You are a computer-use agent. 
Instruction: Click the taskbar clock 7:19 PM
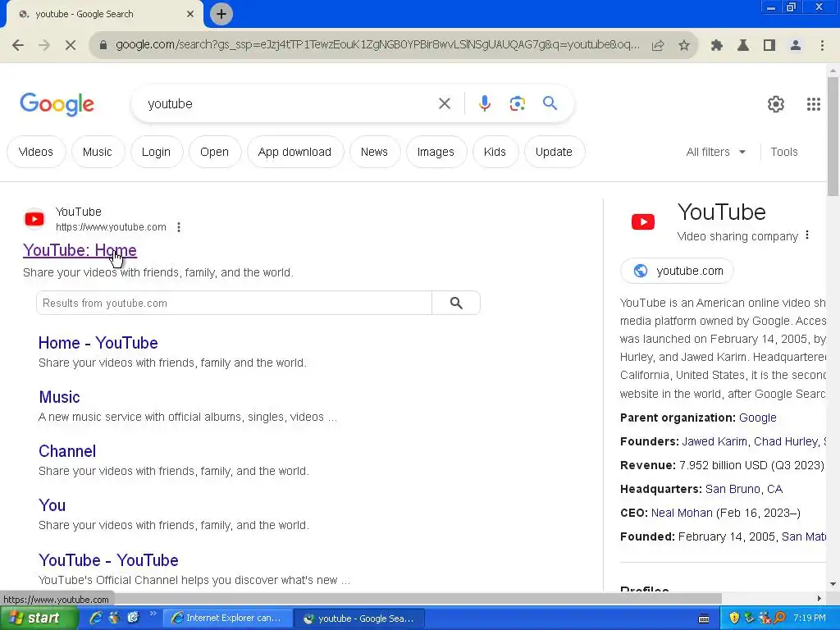click(809, 619)
